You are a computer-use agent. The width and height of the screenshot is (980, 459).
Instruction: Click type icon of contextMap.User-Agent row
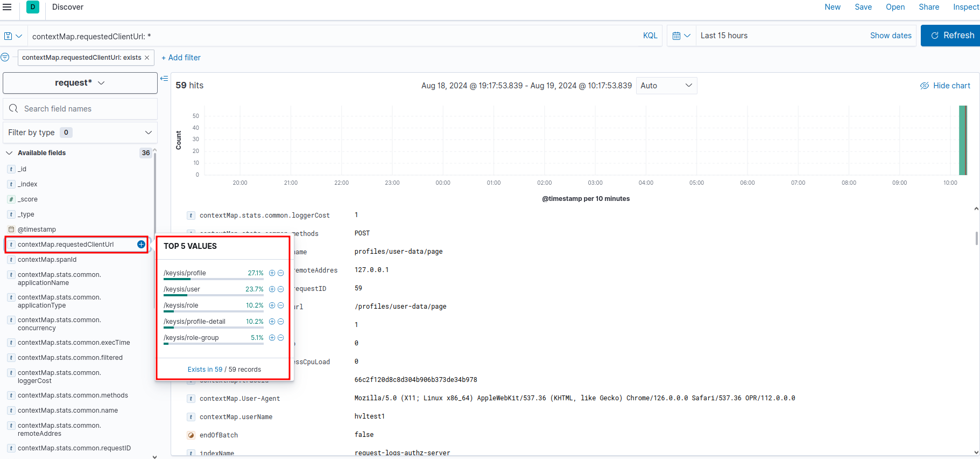(x=191, y=399)
